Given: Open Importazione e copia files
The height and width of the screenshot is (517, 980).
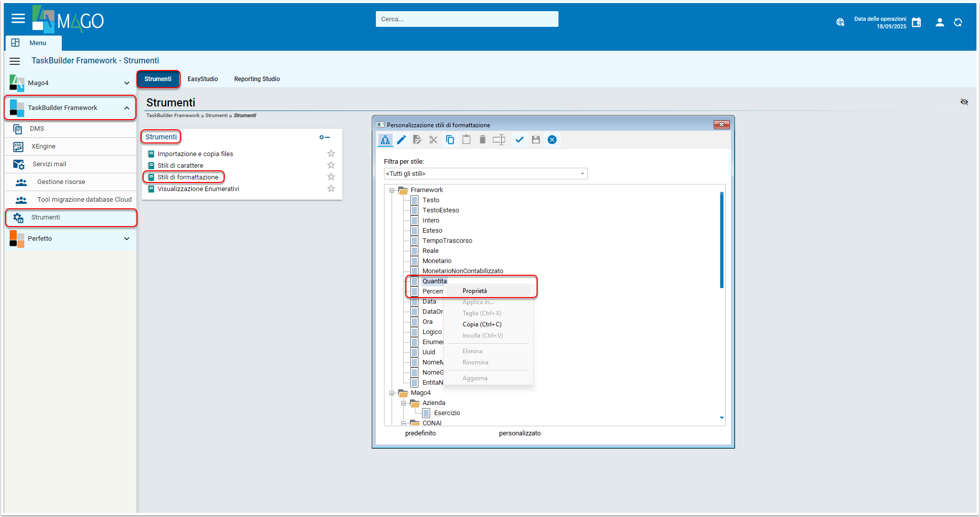Looking at the screenshot, I should click(195, 154).
